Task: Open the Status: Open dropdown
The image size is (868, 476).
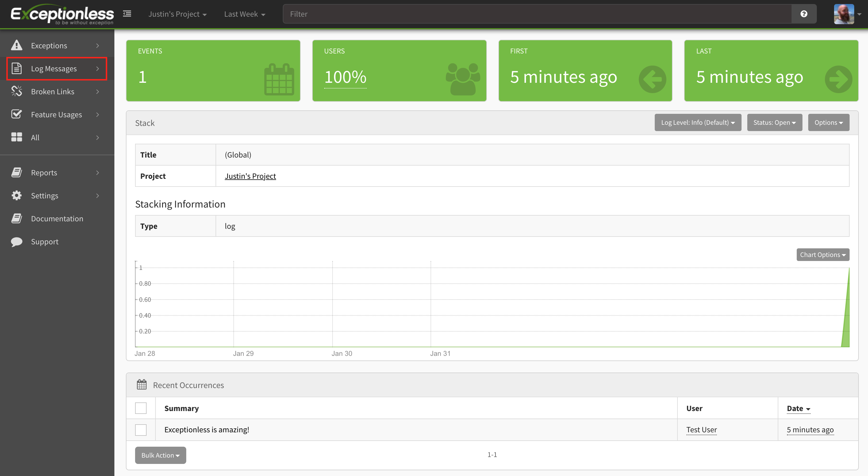Action: click(774, 122)
